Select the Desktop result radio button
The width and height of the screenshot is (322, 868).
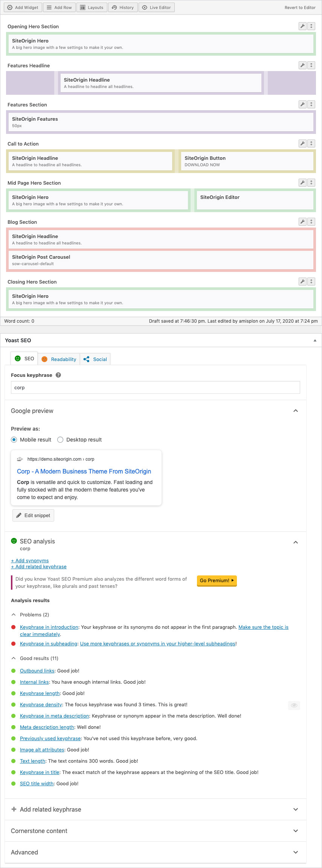(60, 440)
